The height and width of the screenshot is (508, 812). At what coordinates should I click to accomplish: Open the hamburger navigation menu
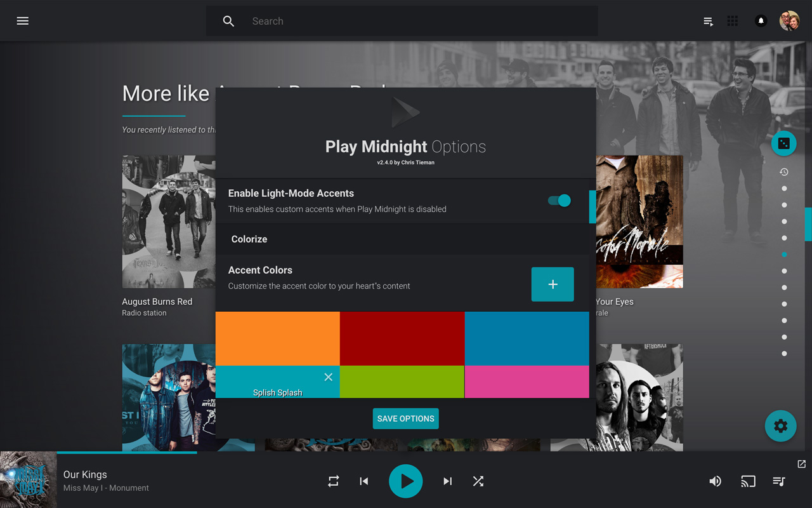tap(23, 21)
